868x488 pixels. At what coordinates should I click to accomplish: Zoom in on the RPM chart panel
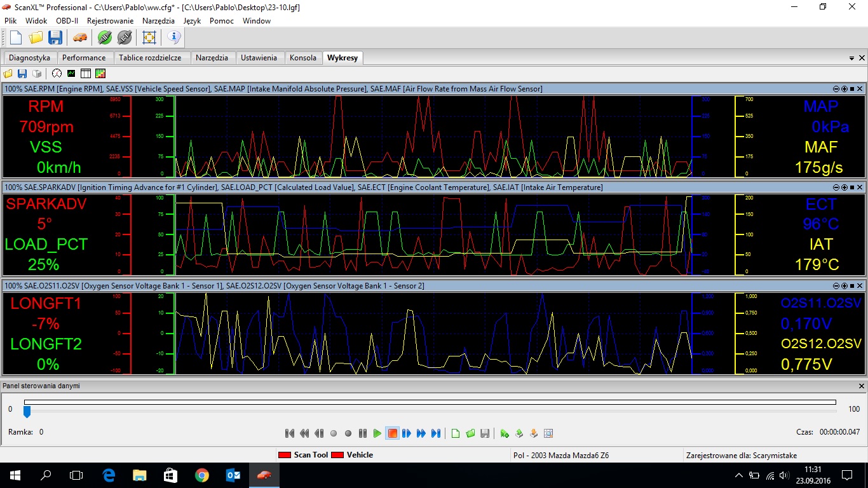844,89
